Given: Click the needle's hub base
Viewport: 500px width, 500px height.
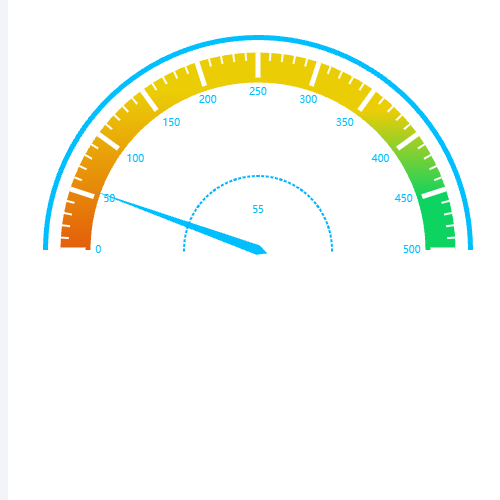Looking at the screenshot, I should click(259, 250).
